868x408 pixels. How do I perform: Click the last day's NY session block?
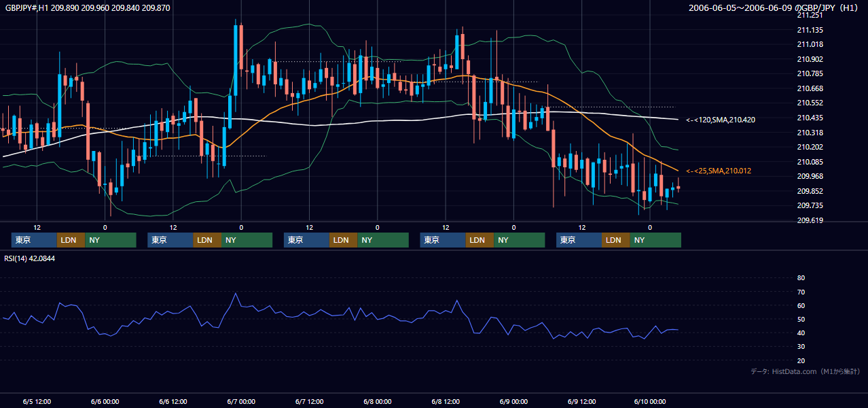[x=655, y=240]
